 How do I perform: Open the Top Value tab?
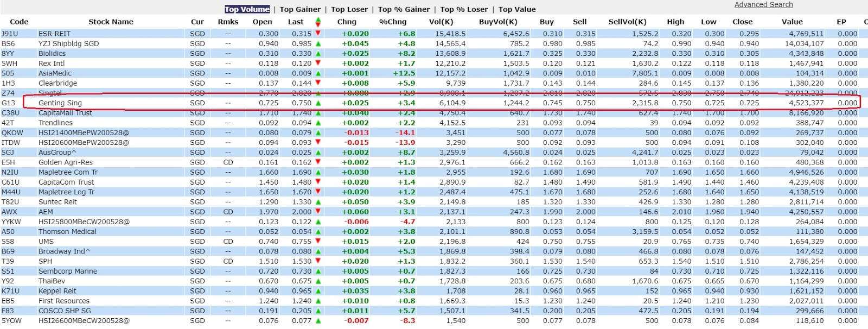coord(517,9)
